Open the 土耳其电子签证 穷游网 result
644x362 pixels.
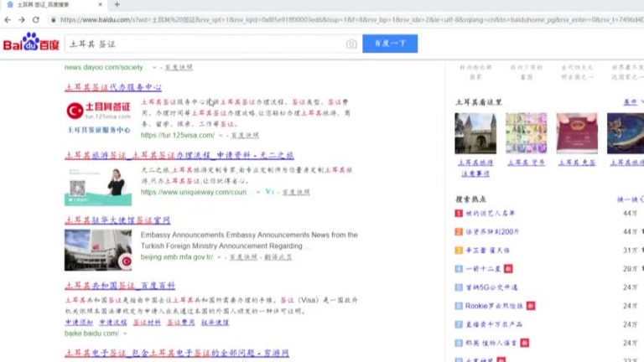(x=177, y=353)
